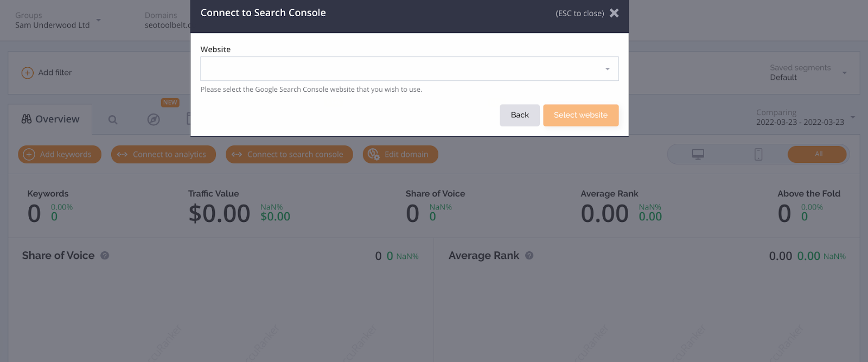Click the Add keywords plus icon
The width and height of the screenshot is (868, 362).
[x=29, y=155]
